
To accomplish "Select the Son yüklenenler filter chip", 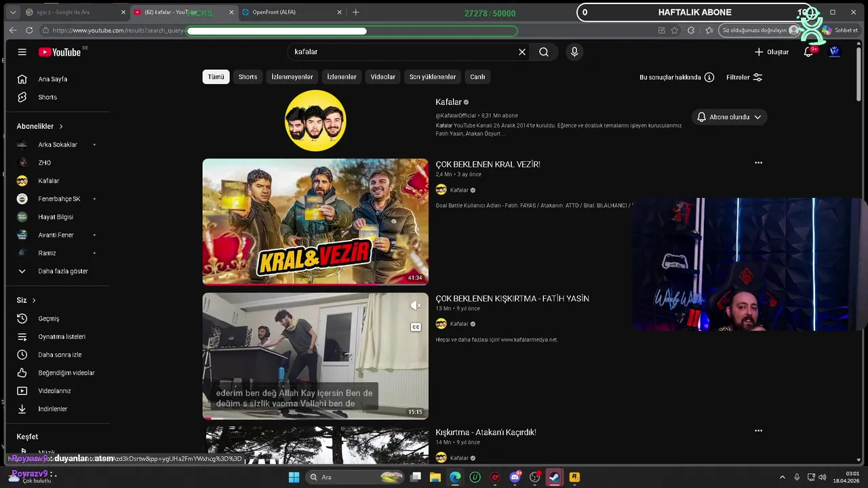I will [x=433, y=77].
